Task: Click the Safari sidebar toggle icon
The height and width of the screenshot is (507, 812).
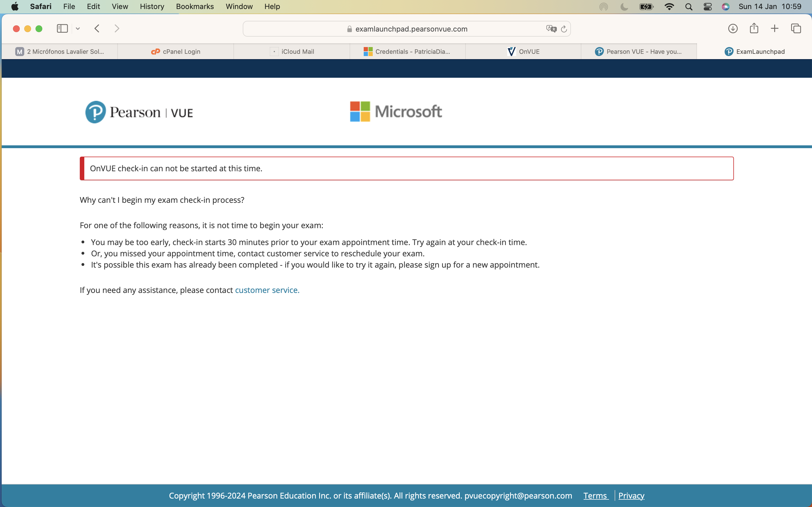Action: click(x=62, y=28)
